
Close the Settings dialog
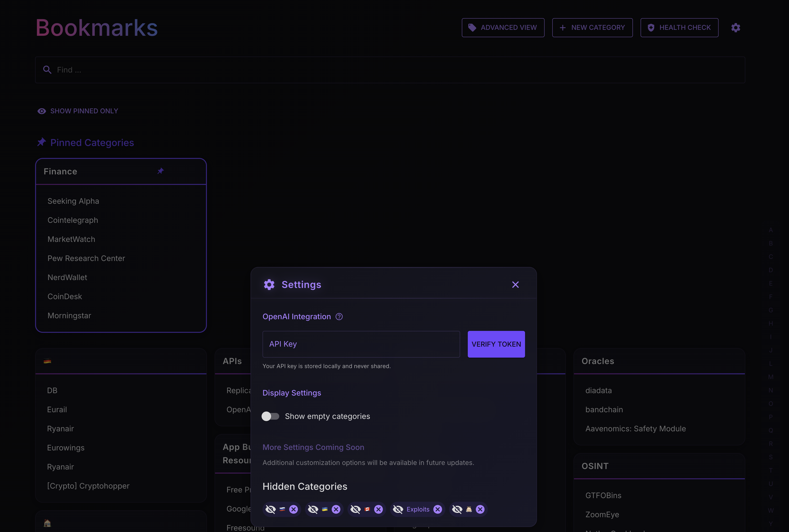[515, 285]
